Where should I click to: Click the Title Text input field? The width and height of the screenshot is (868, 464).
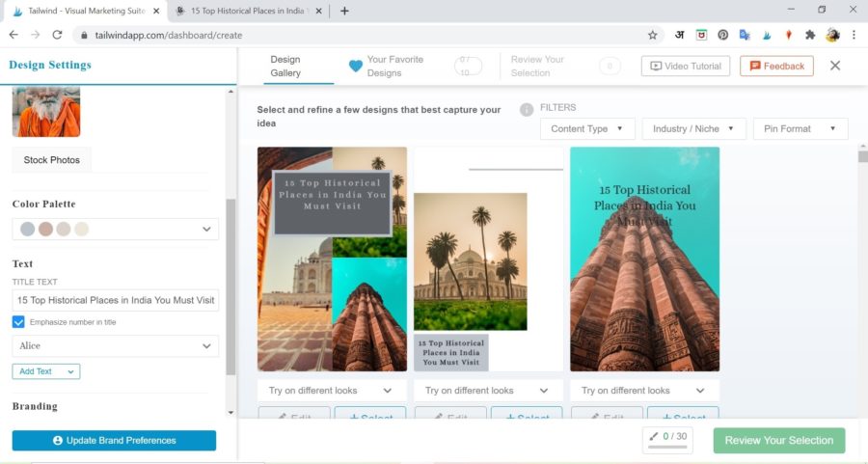point(115,300)
